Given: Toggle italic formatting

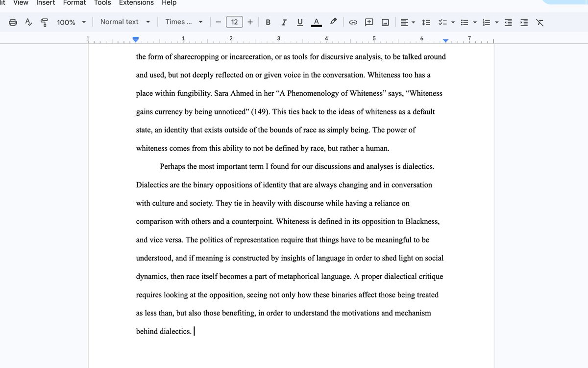Looking at the screenshot, I should click(284, 22).
